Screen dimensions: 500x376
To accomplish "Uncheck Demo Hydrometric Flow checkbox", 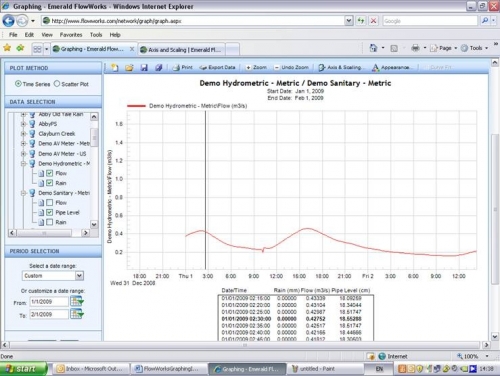I will pyautogui.click(x=50, y=173).
